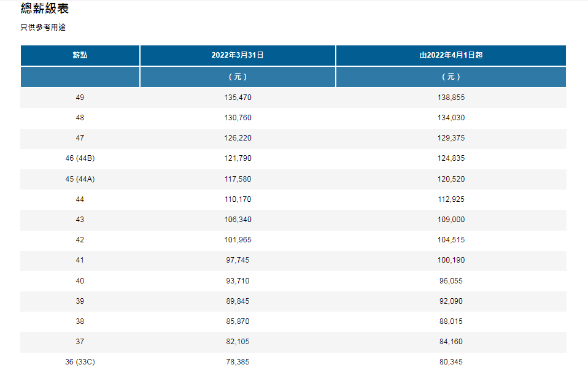588x373 pixels.
Task: Click the 112,925 salary cell
Action: pos(451,199)
